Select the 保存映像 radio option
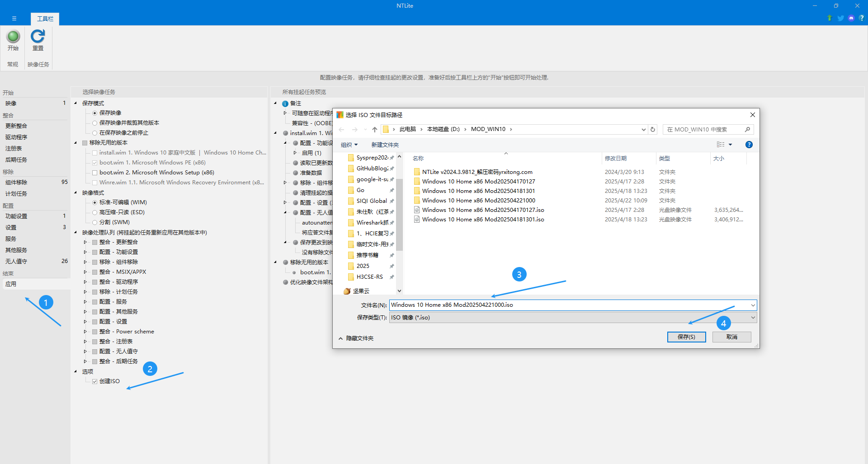 (94, 113)
